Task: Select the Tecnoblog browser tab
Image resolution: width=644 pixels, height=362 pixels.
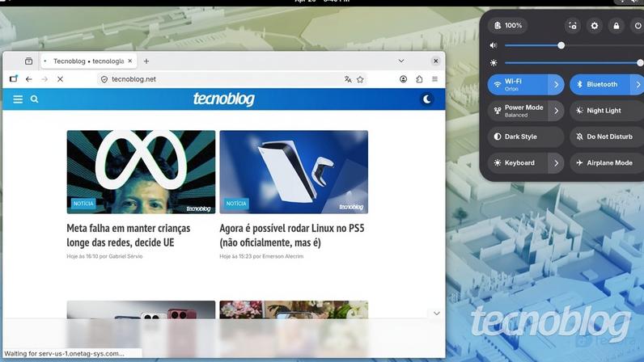Action: (x=88, y=61)
